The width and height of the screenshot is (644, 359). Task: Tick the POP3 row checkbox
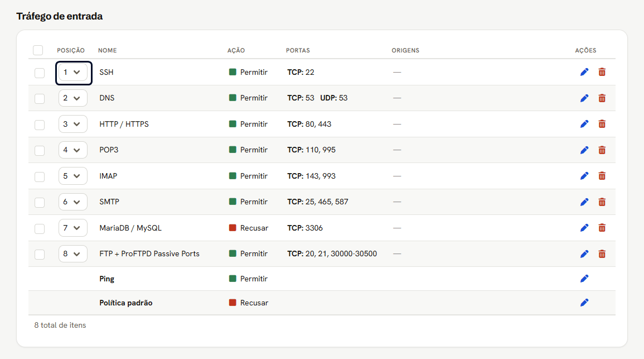(x=40, y=151)
